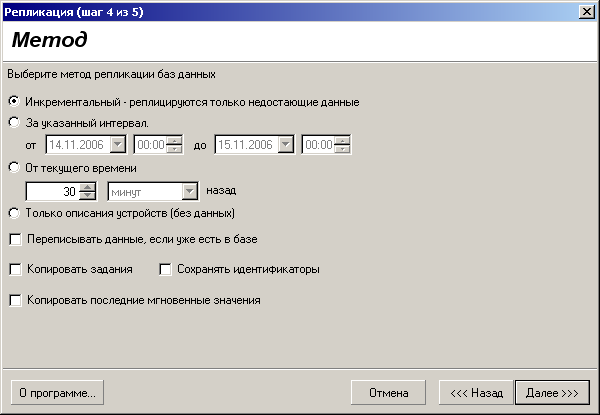Viewport: 600px width, 415px height.
Task: Tick the Копировать задания checkbox
Action: point(15,269)
